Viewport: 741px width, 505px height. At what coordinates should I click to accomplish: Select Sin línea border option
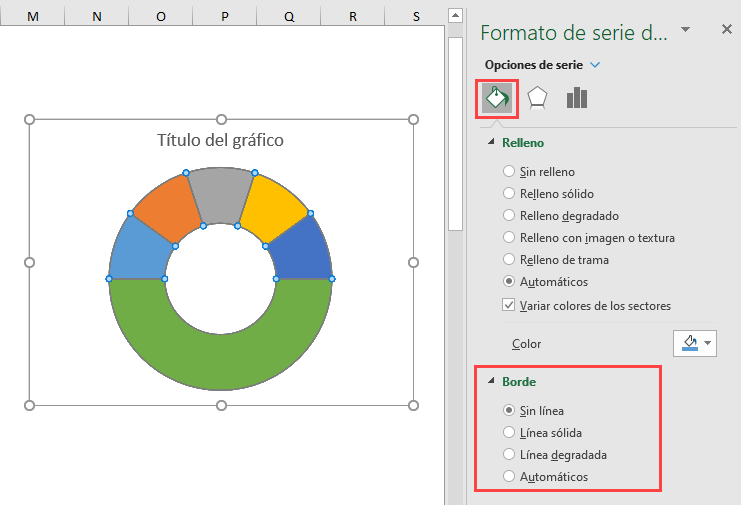point(534,411)
